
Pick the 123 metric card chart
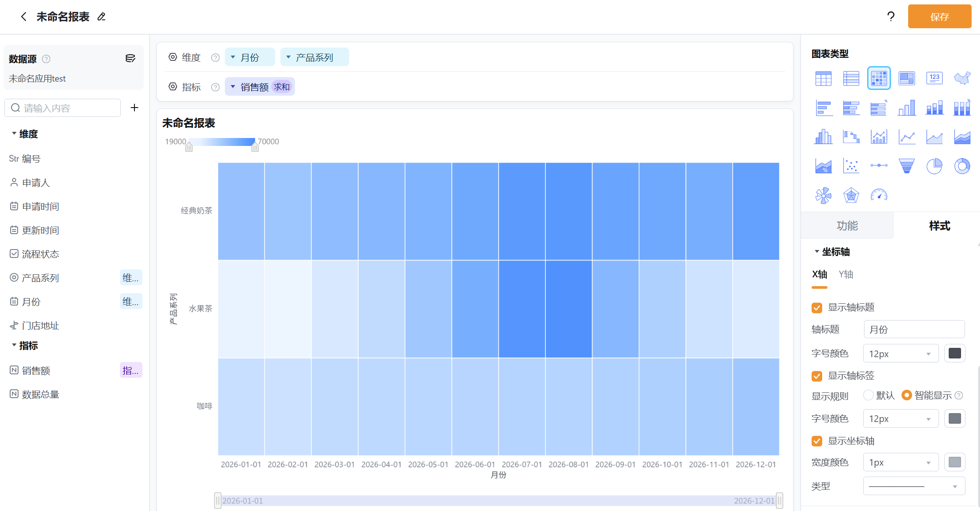tap(934, 78)
